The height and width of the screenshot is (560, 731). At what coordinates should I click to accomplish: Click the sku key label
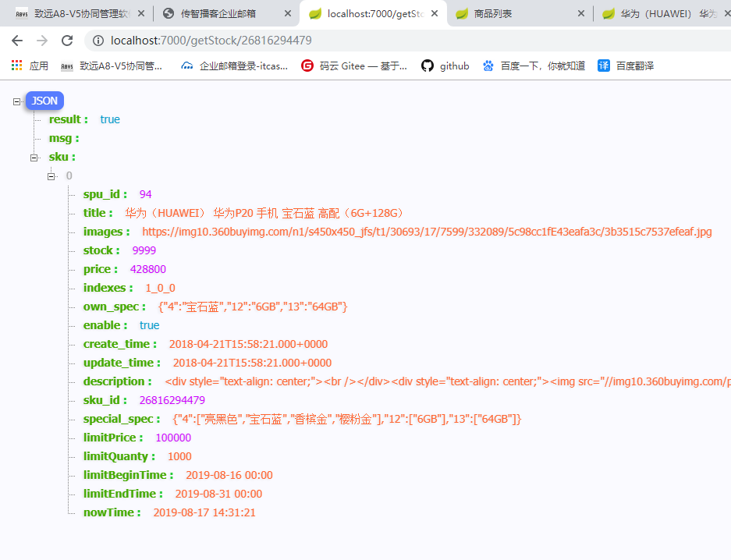point(62,157)
